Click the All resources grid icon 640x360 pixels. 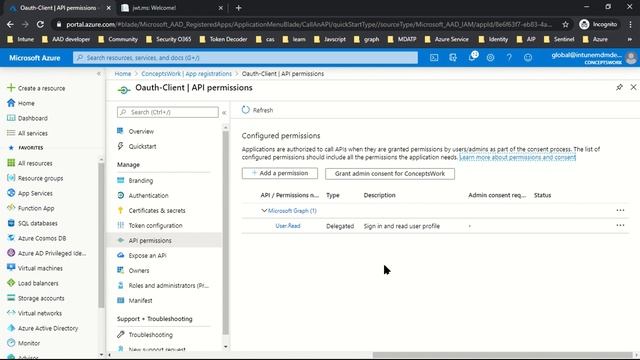point(11,163)
